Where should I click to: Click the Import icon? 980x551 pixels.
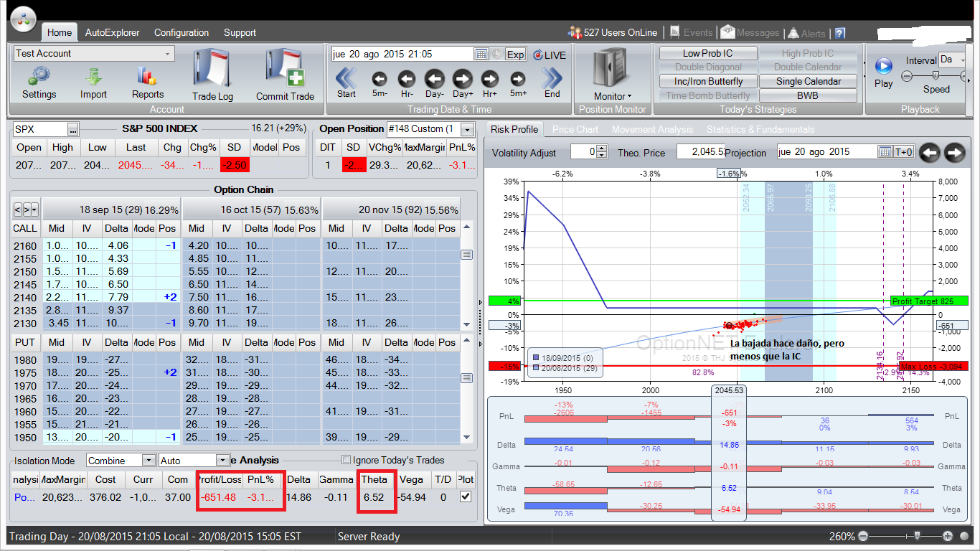93,76
